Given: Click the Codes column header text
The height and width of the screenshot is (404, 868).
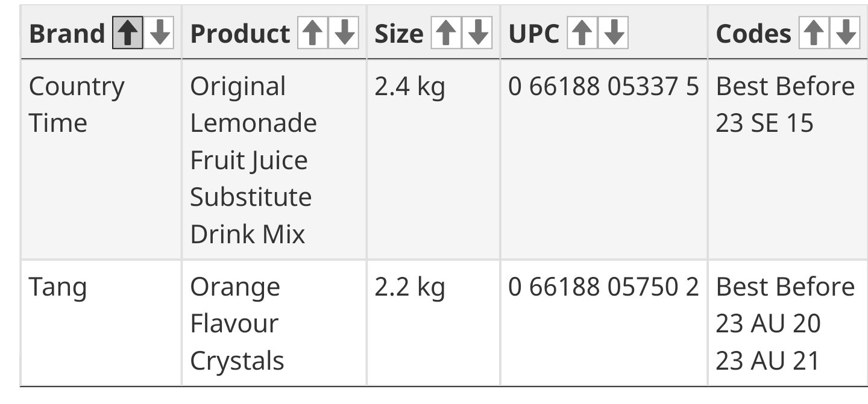Looking at the screenshot, I should (x=753, y=34).
